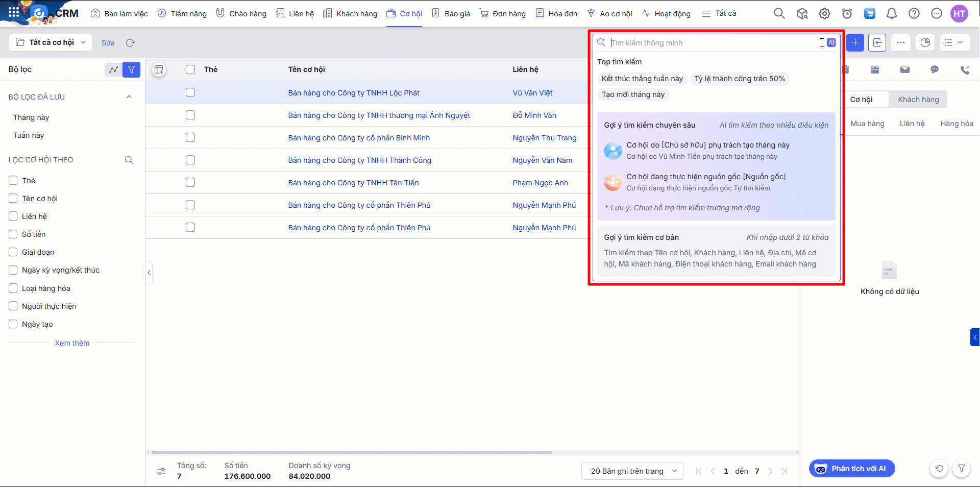Click the notification bell icon
This screenshot has width=980, height=487.
(x=892, y=14)
